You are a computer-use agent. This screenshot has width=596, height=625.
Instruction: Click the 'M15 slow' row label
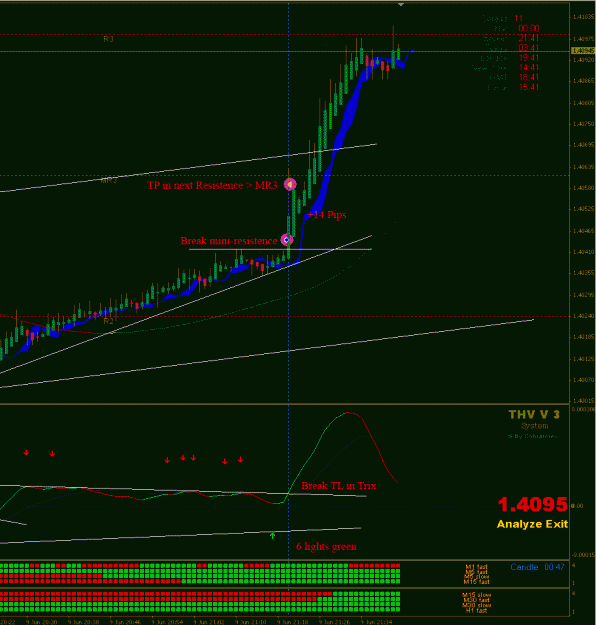click(x=476, y=595)
